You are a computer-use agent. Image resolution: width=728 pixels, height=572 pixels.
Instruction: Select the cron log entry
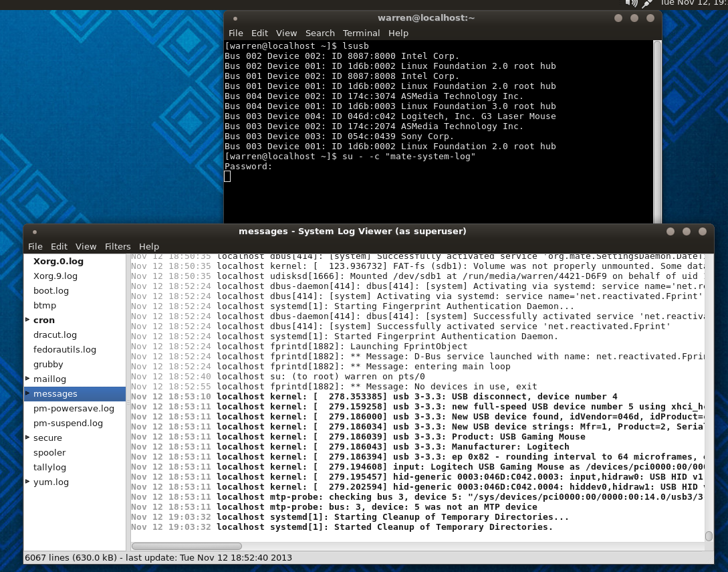(44, 320)
